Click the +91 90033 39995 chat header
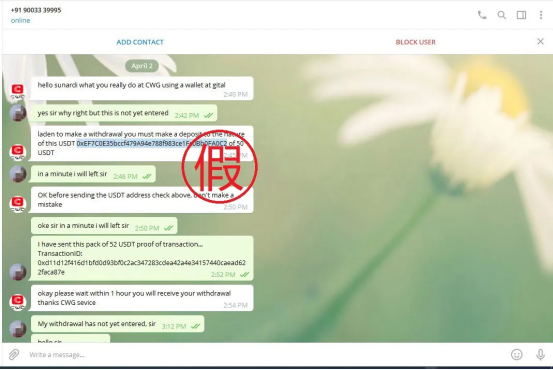This screenshot has height=370, width=553. 36,10
